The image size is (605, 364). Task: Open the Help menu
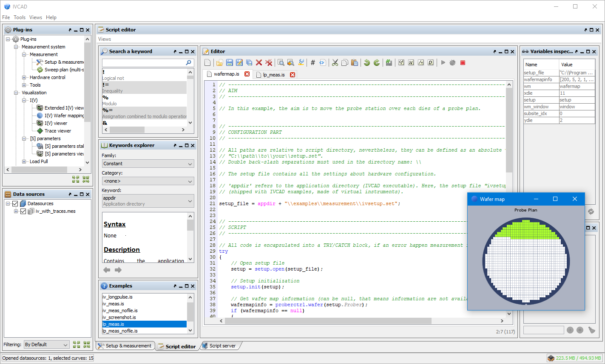pos(51,17)
